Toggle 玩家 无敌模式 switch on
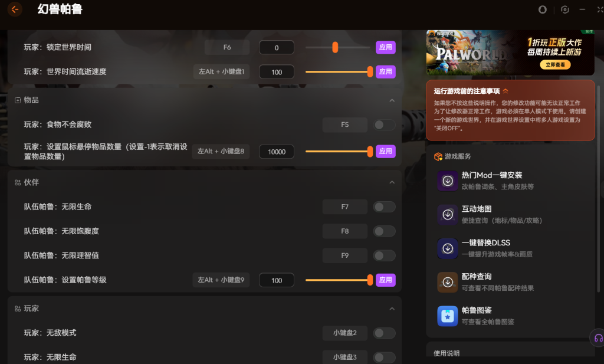 [x=385, y=333]
